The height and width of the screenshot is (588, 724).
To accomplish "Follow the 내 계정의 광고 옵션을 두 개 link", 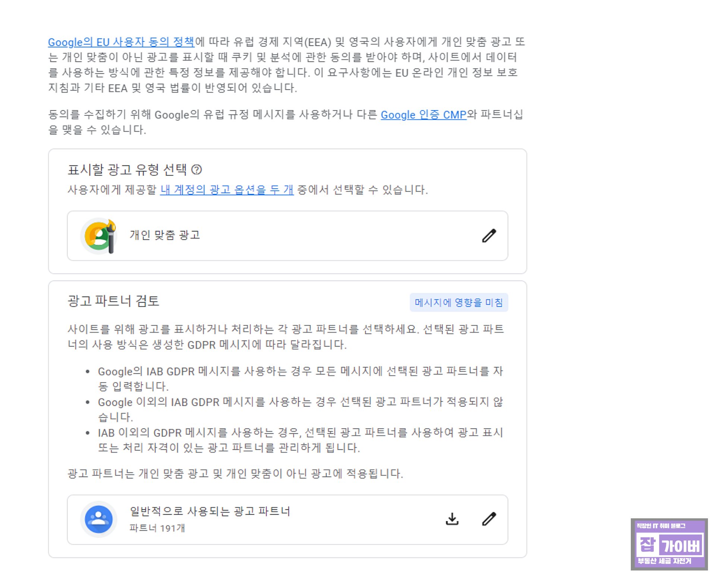I will tap(227, 190).
